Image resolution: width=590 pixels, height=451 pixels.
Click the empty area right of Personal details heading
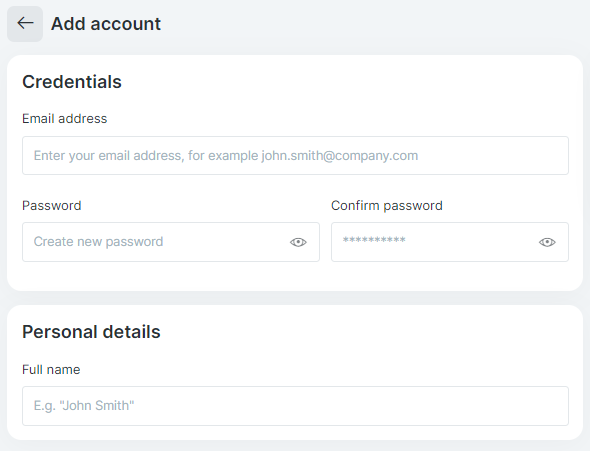pos(365,332)
